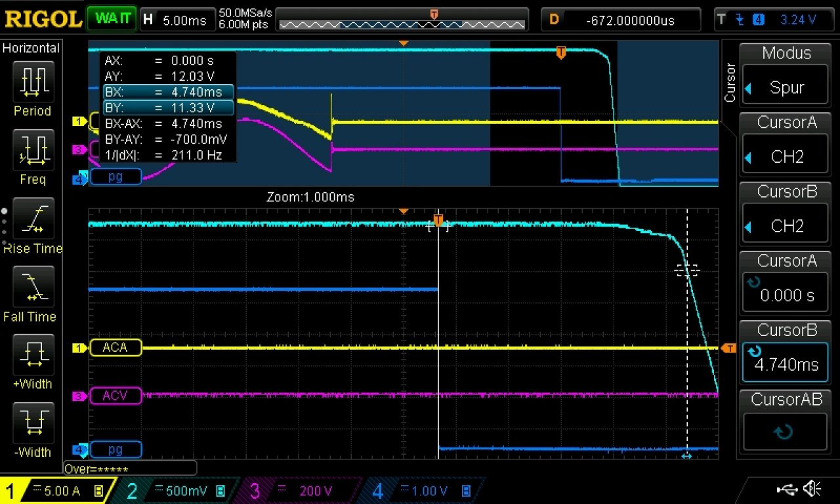Image resolution: width=840 pixels, height=504 pixels.
Task: Click the trigger level 3.24 V readout
Action: (798, 20)
